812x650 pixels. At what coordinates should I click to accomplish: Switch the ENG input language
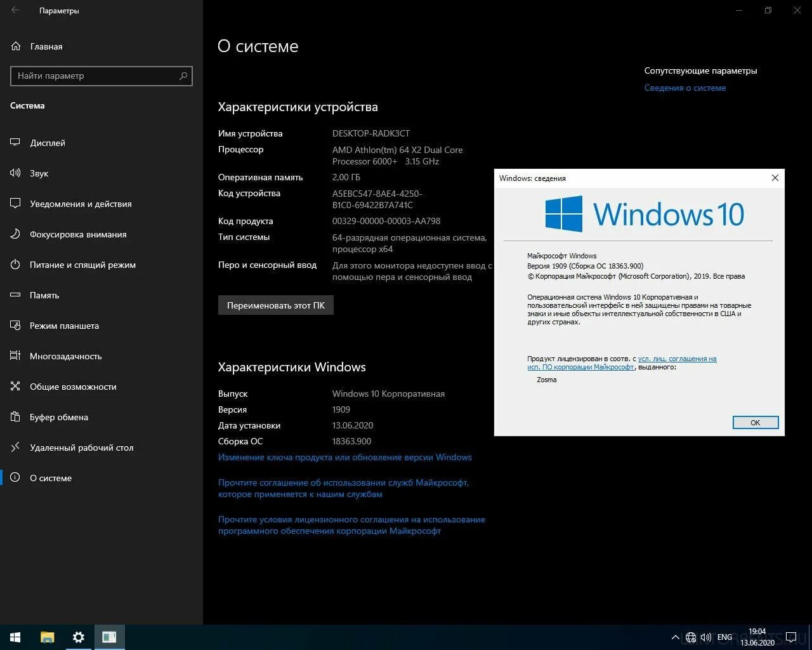tap(724, 637)
